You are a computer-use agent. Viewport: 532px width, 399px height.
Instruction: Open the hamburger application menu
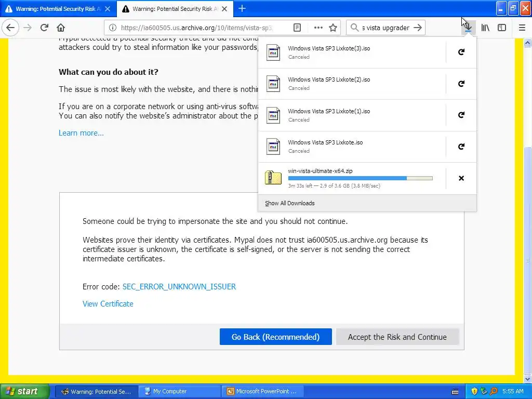[x=522, y=28]
